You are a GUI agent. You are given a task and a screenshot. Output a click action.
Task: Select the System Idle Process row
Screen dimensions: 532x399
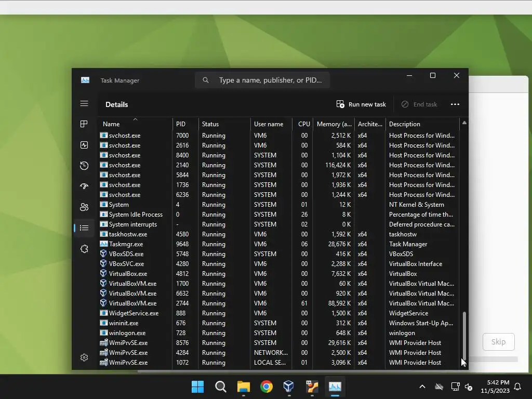(278, 215)
